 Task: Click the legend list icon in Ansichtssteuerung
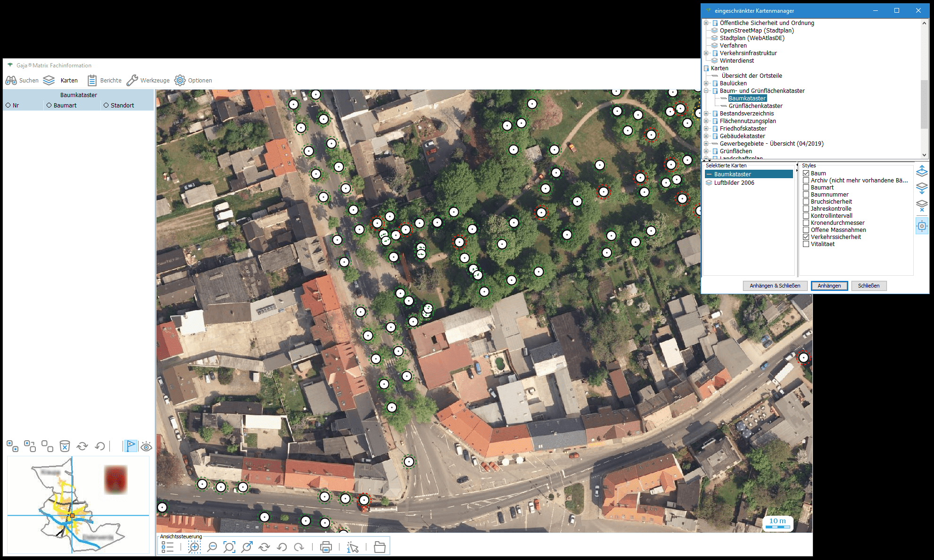click(x=167, y=547)
